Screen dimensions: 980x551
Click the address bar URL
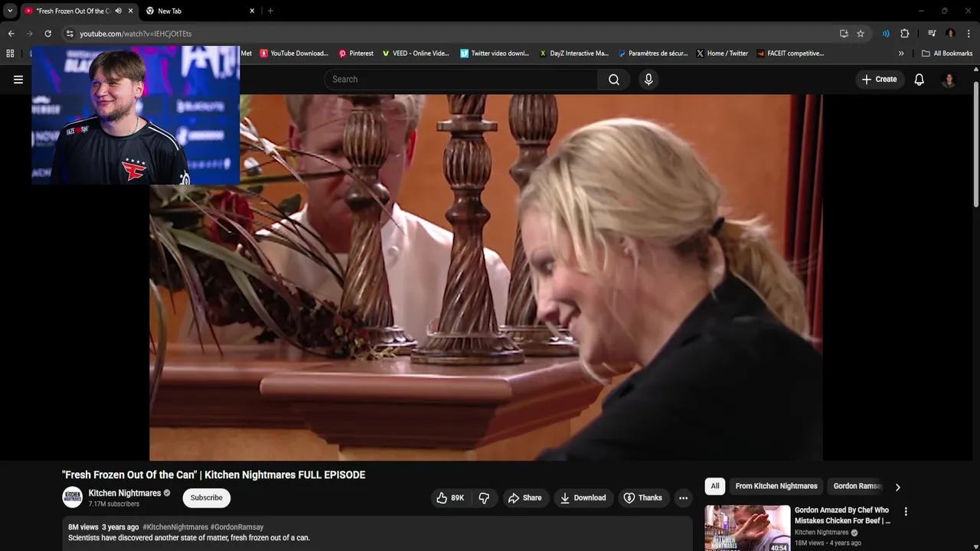(136, 34)
